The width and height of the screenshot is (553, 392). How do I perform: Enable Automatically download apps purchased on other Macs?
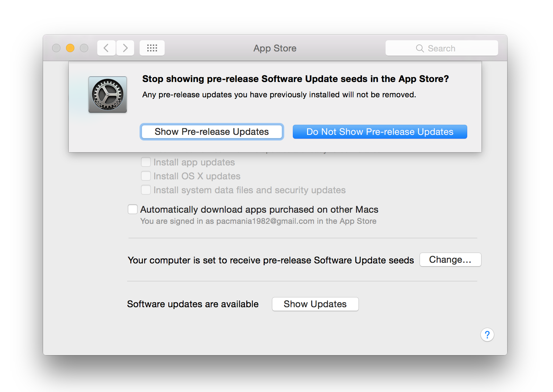[133, 209]
